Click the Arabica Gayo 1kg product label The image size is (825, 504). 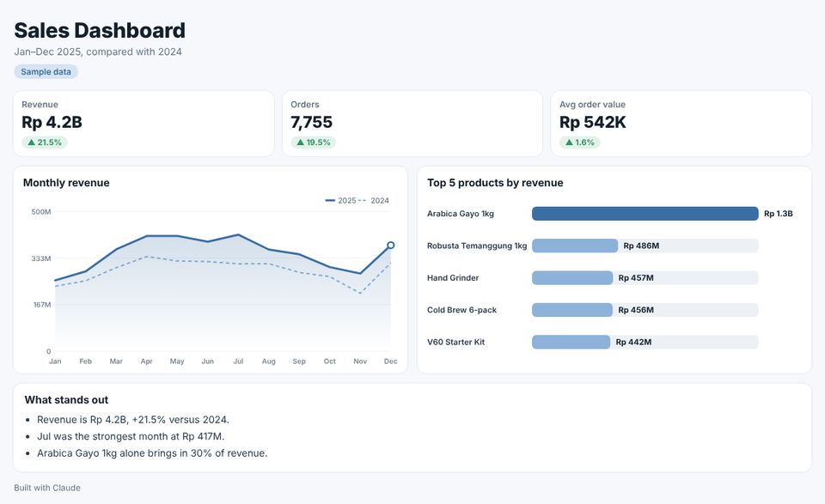point(461,214)
